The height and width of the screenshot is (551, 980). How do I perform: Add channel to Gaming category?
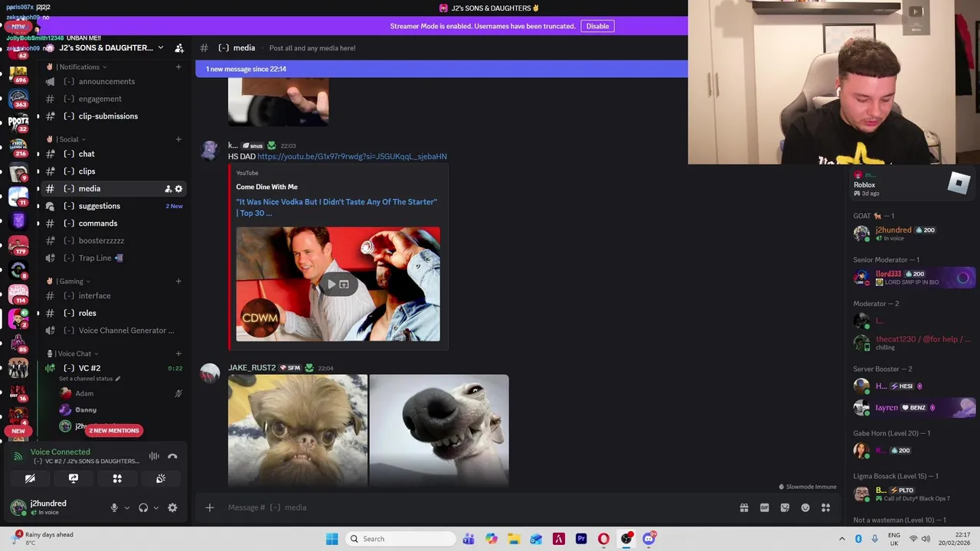click(x=178, y=281)
